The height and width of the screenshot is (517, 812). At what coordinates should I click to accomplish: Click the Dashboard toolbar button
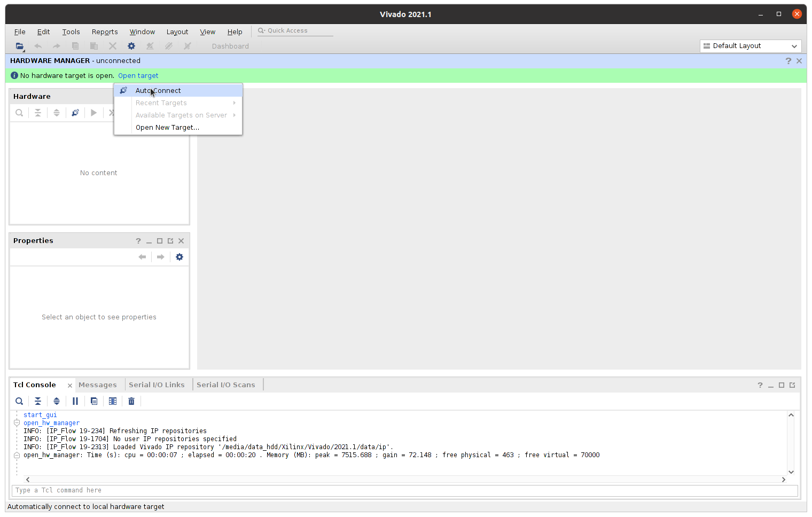[230, 46]
